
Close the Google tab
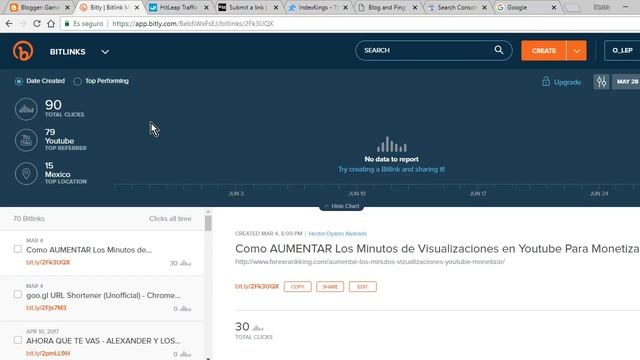(x=553, y=8)
